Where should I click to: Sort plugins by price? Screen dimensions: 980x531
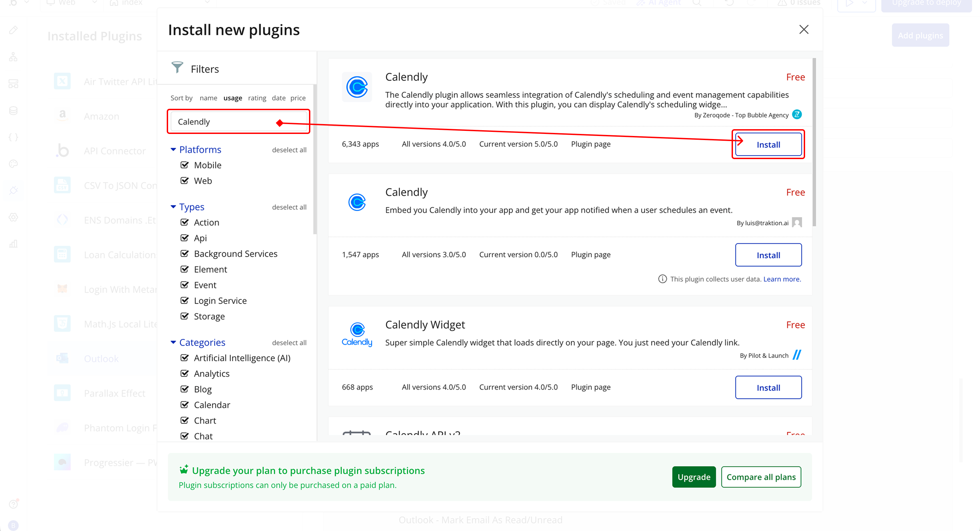(x=298, y=98)
